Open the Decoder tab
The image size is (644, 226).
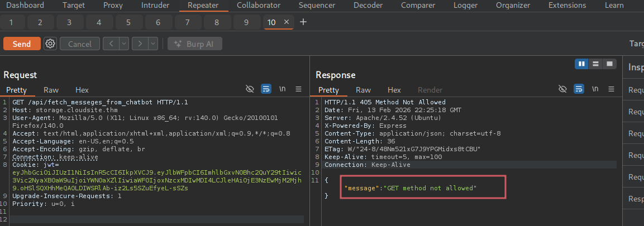[x=368, y=6]
